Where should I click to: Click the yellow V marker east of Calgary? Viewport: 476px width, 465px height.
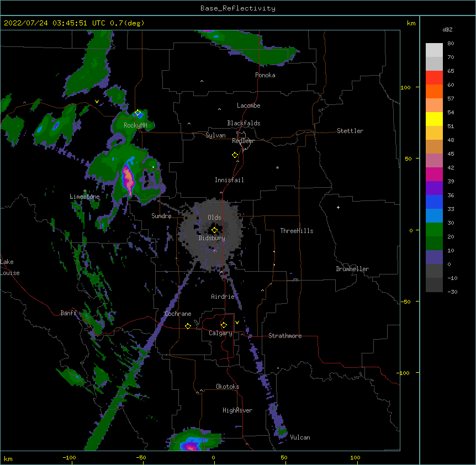pyautogui.click(x=237, y=323)
